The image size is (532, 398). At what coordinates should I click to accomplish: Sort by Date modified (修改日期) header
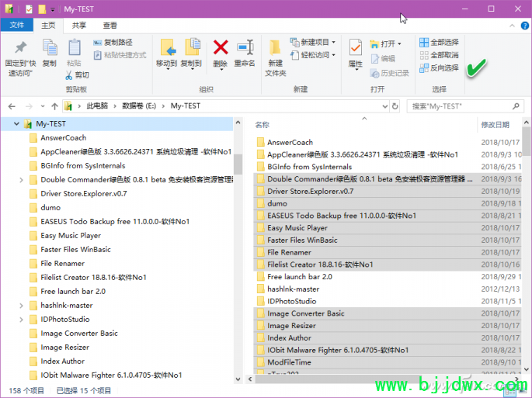click(495, 125)
